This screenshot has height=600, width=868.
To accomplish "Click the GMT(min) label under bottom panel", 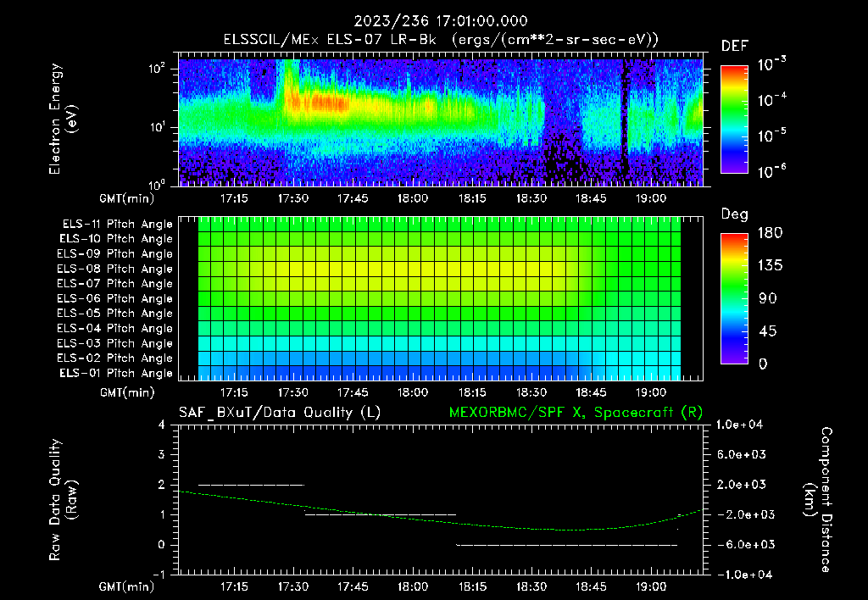I will click(127, 586).
